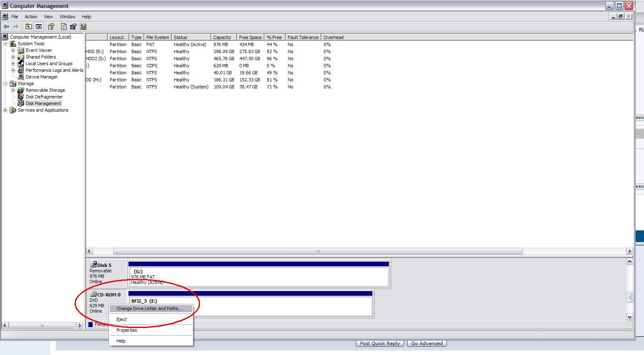Choose Help from the context menu
The width and height of the screenshot is (644, 355).
(151, 341)
